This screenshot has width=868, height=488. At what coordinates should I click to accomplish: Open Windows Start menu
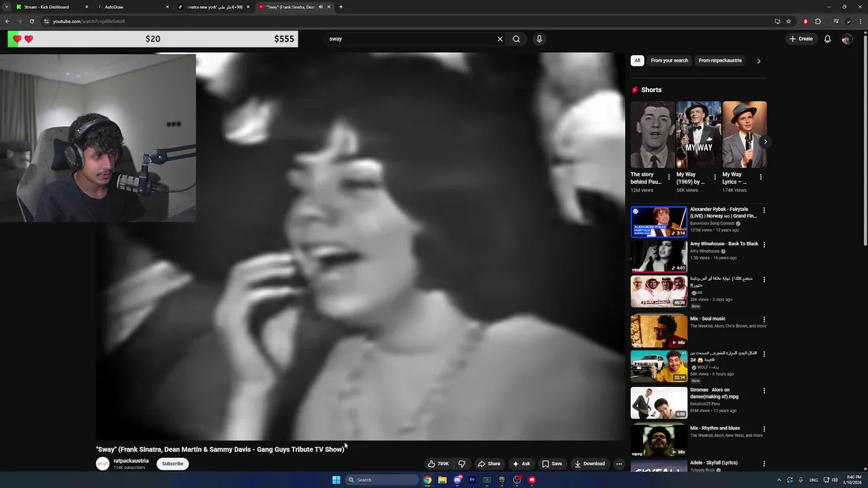click(336, 480)
